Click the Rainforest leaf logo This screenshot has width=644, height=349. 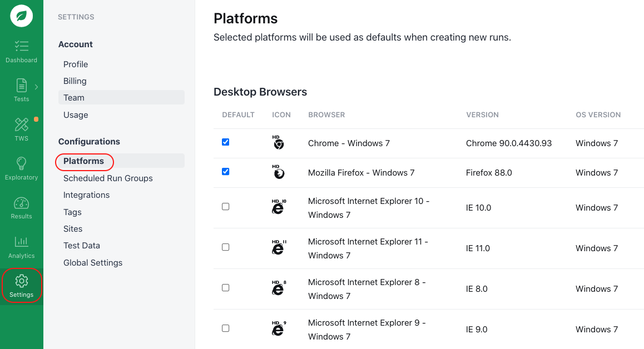(21, 16)
